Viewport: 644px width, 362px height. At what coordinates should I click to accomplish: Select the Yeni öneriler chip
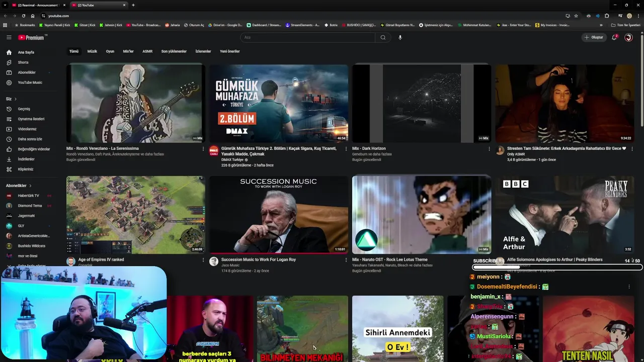pyautogui.click(x=229, y=51)
